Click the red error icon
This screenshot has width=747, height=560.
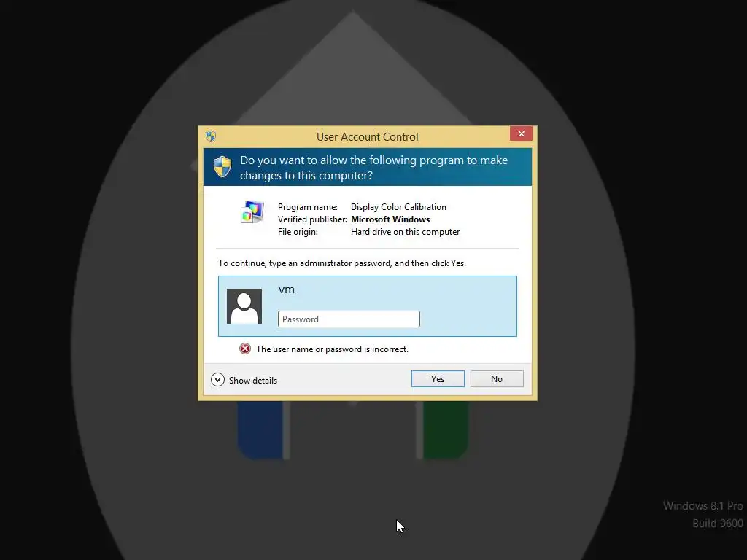coord(245,349)
